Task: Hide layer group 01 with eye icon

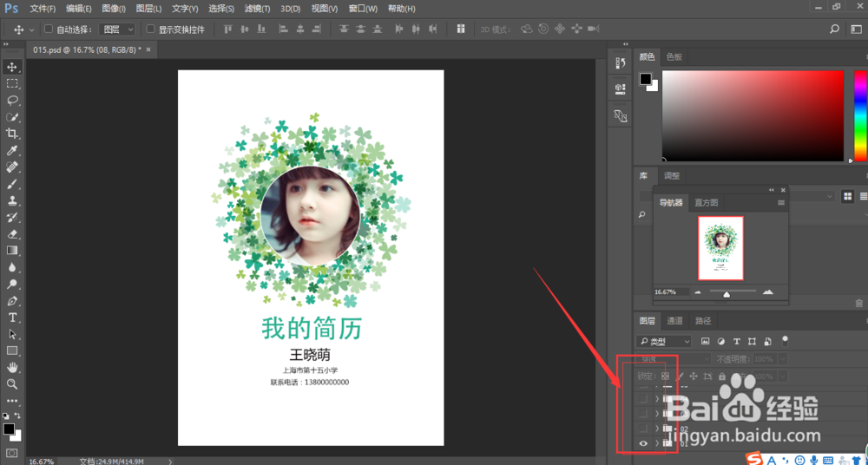Action: pyautogui.click(x=642, y=443)
